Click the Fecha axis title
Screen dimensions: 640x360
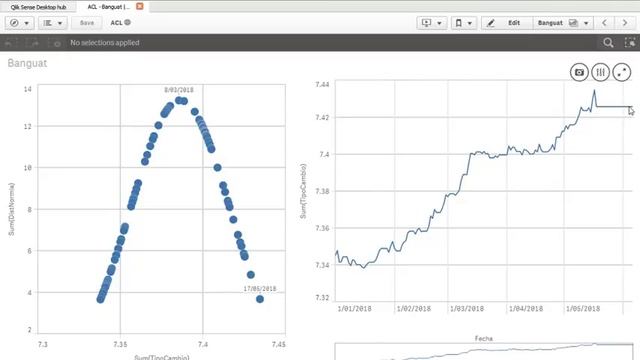click(484, 338)
